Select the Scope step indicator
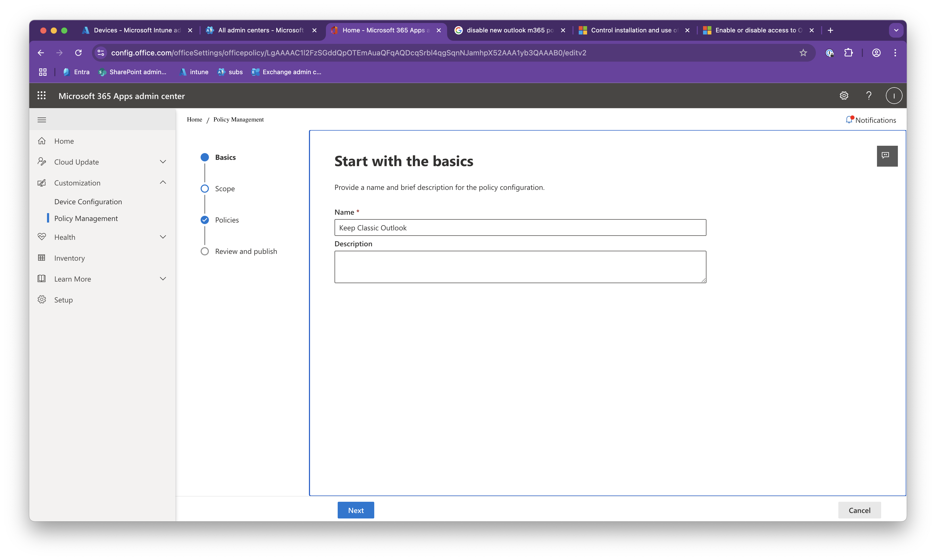This screenshot has height=560, width=936. 205,189
